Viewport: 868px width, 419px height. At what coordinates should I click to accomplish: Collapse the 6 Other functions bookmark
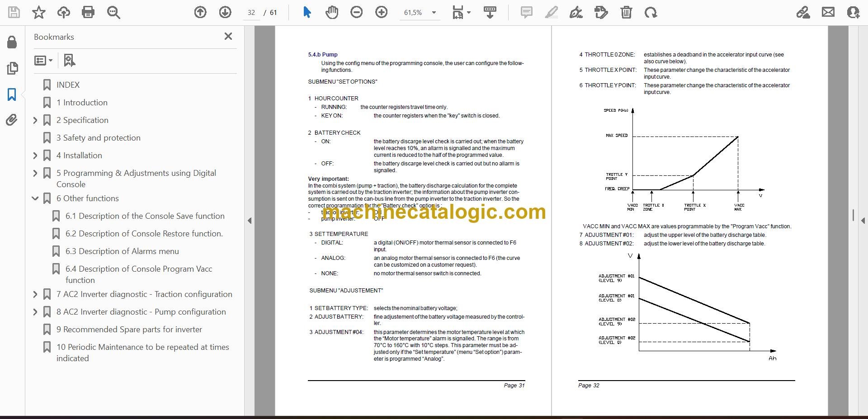click(x=35, y=198)
